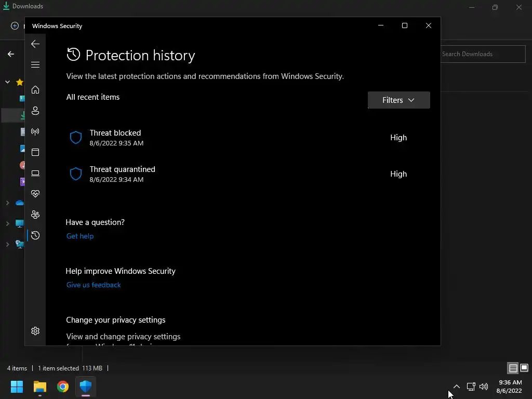Open network status tray icon
This screenshot has width=532, height=399.
pos(471,387)
